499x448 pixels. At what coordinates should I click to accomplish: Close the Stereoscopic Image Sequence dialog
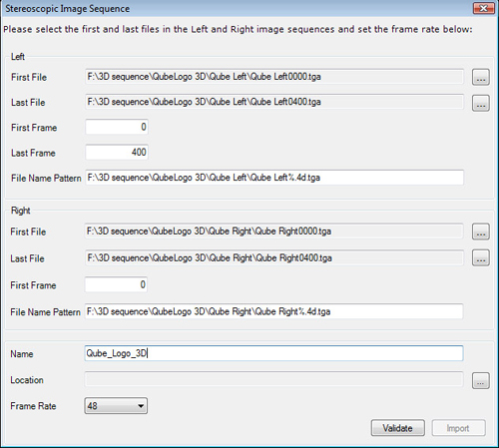tap(483, 8)
